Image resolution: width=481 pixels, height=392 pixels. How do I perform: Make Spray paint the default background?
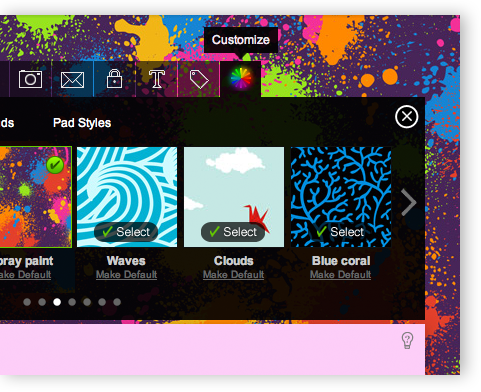25,275
